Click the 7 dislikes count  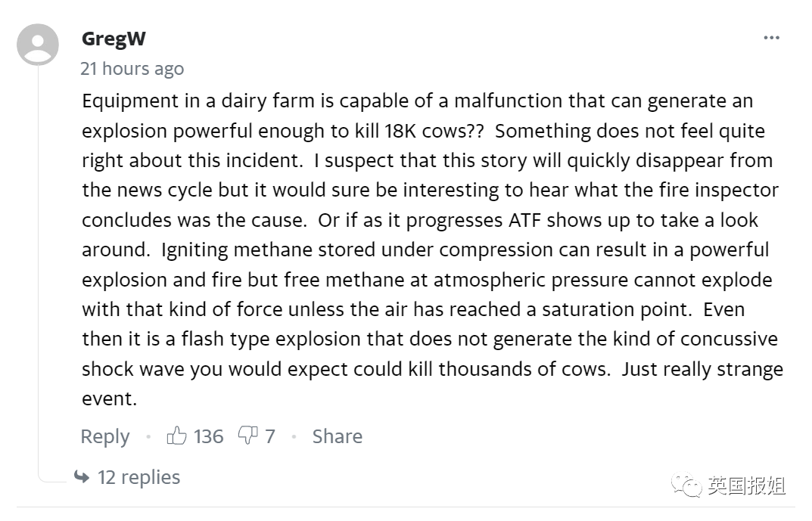pos(270,436)
